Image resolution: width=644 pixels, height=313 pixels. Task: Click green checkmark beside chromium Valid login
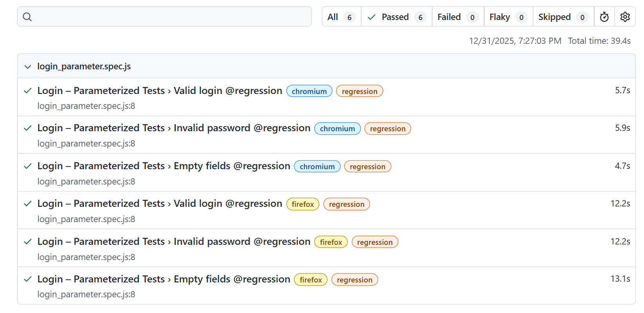click(x=28, y=91)
